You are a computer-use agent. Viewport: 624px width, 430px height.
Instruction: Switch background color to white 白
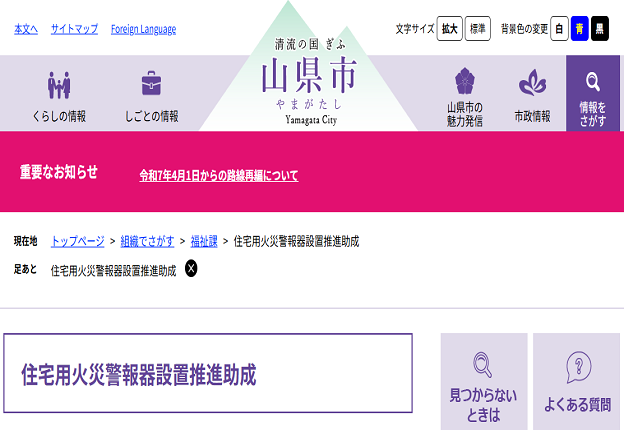tap(560, 29)
